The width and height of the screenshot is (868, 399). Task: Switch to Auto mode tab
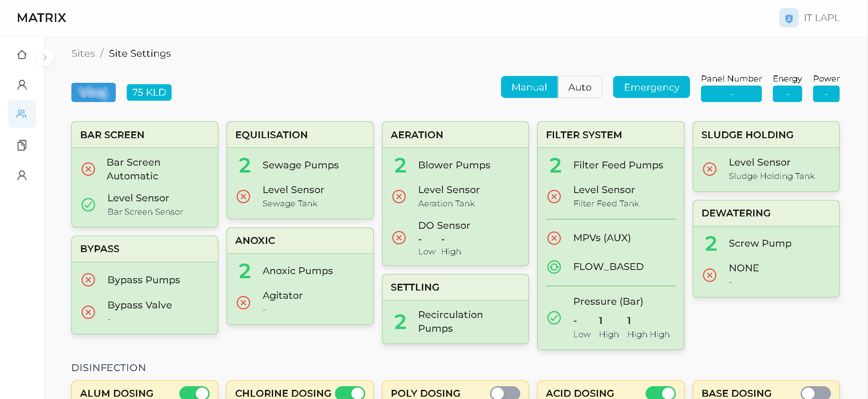coord(579,87)
